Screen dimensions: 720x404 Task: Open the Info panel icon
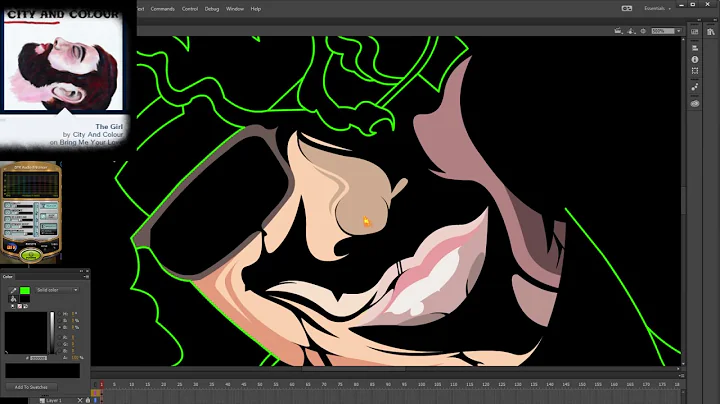[x=695, y=60]
